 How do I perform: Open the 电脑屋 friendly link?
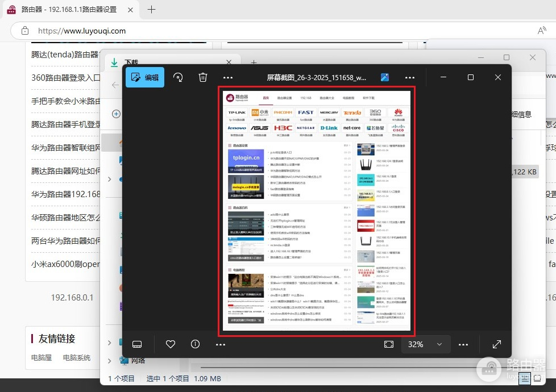(41, 358)
